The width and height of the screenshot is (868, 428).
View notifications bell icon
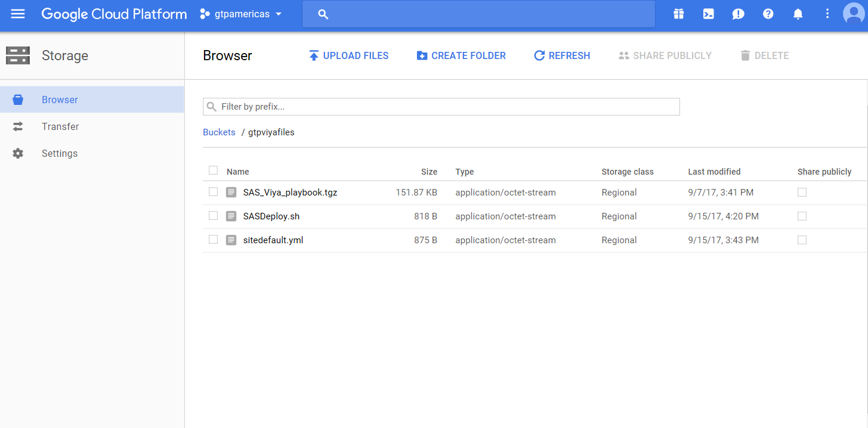tap(798, 13)
